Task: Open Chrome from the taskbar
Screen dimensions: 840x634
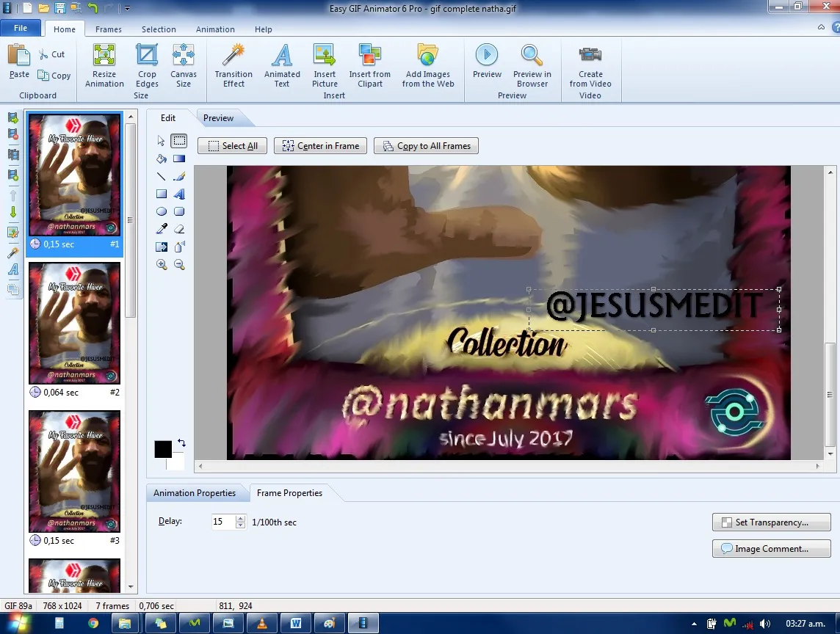Action: [93, 623]
